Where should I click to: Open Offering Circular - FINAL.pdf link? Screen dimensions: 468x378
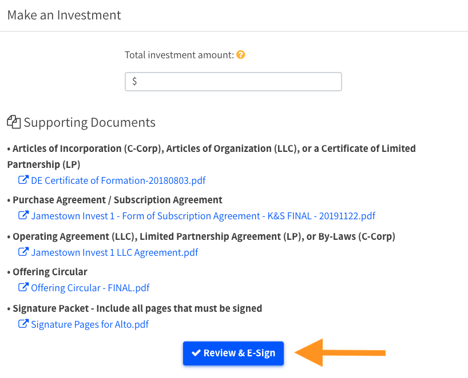pos(90,288)
